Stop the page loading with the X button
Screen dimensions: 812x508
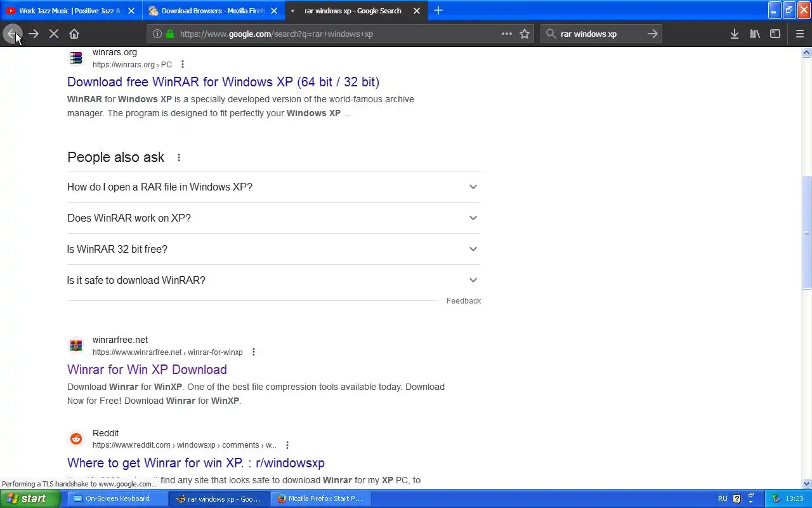coord(54,34)
